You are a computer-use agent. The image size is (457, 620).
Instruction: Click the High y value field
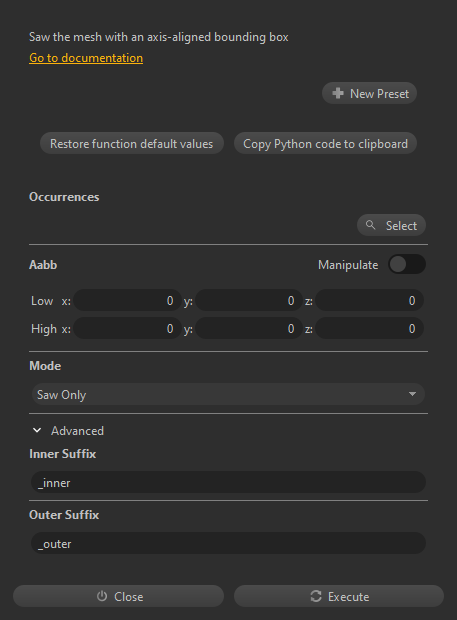coord(249,329)
